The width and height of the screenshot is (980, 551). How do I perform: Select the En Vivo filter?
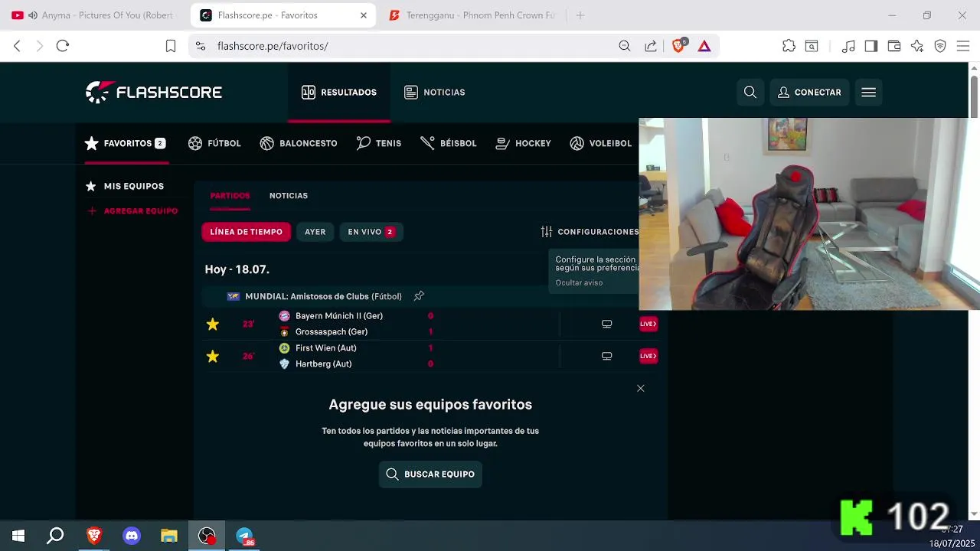click(371, 232)
